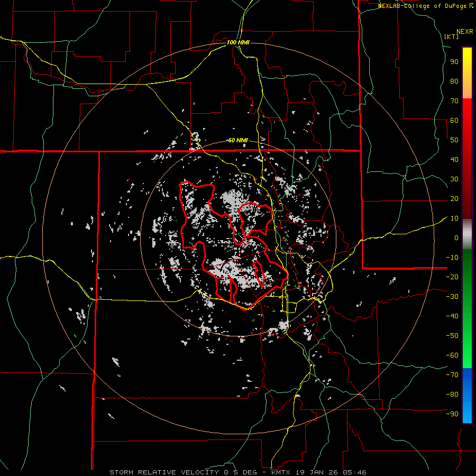Click the 05:46 timestamp in bottom caption
Viewport: 476px width, 476px height.
point(355,472)
